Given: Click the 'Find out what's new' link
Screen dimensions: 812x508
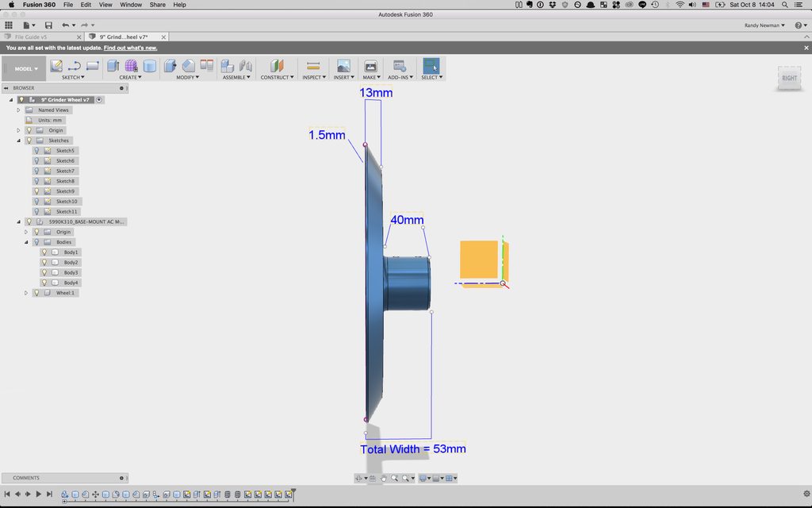Looking at the screenshot, I should click(x=130, y=48).
